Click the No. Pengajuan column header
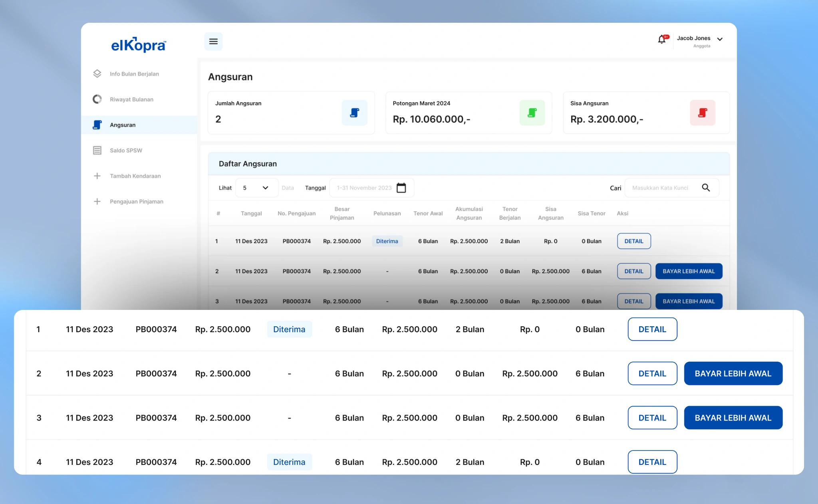818x504 pixels. point(296,214)
